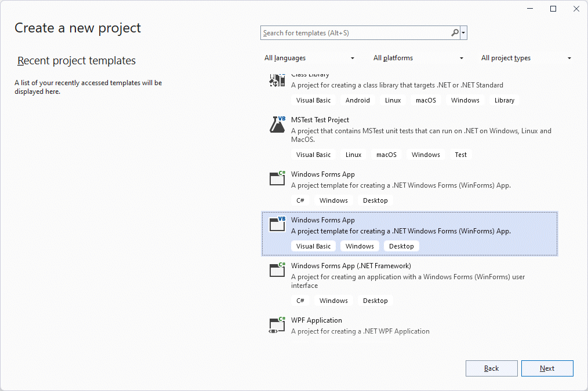Expand the All platforms dropdown
This screenshot has height=391, width=588.
point(418,58)
